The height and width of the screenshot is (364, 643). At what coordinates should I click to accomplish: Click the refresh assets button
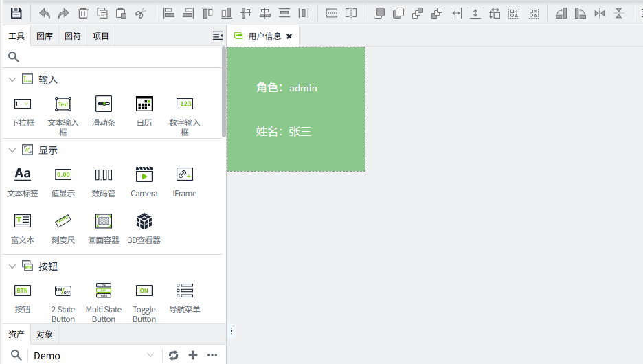pyautogui.click(x=174, y=355)
